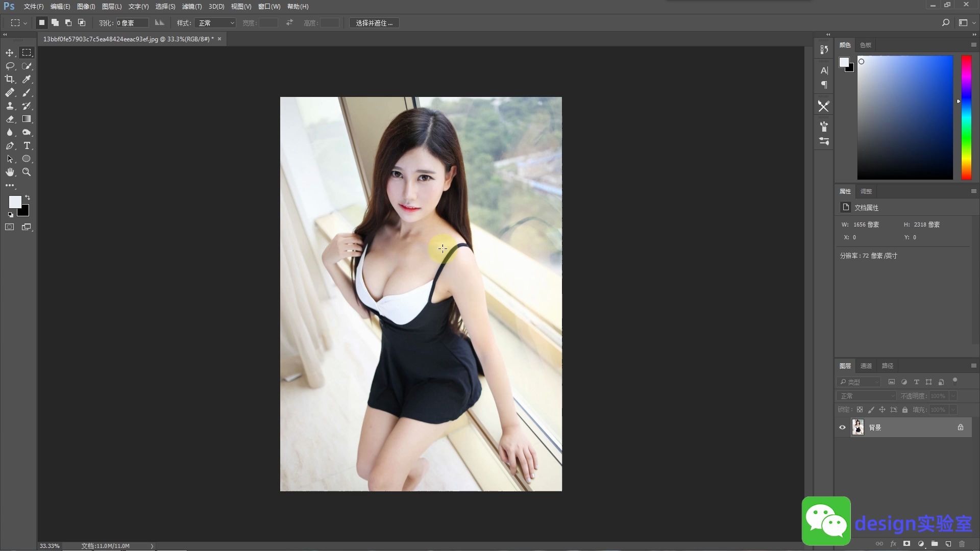Toggle Quick Mask mode icon
Viewport: 980px width, 551px height.
pyautogui.click(x=10, y=227)
